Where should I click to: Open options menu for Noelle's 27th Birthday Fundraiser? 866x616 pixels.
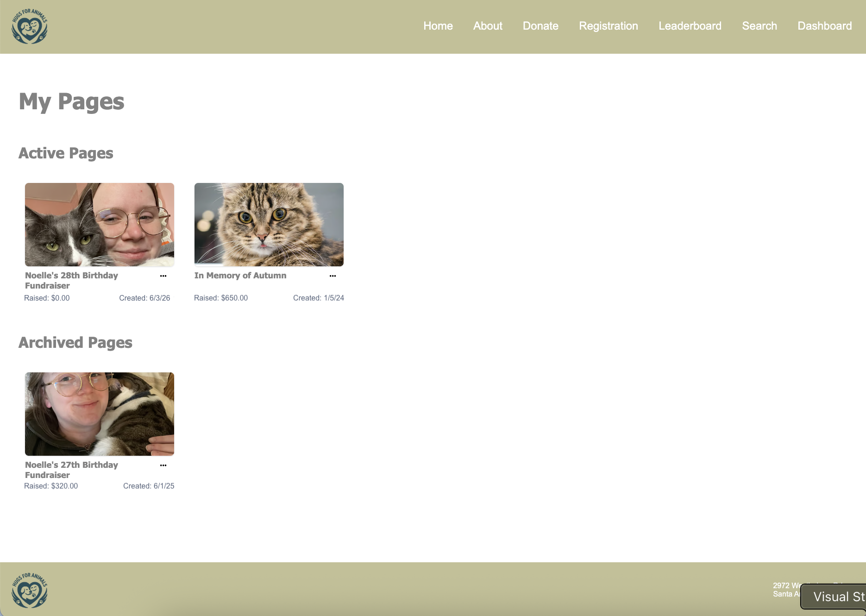(163, 465)
